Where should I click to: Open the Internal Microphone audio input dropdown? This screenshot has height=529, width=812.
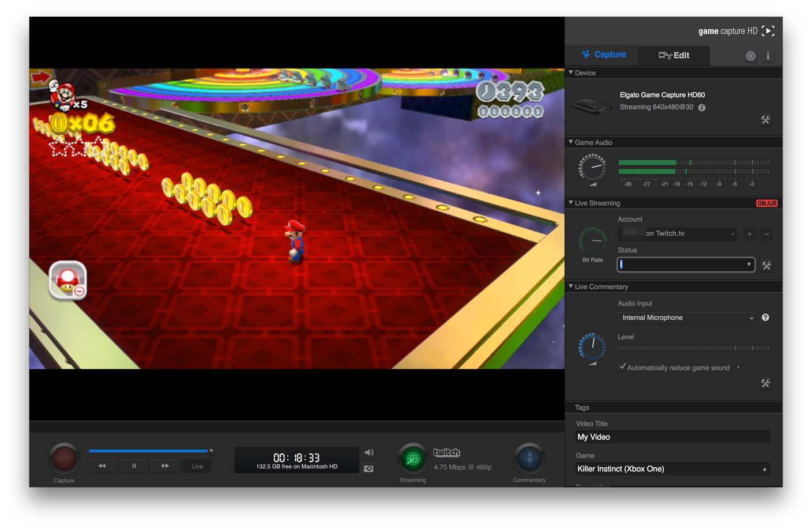pos(686,318)
